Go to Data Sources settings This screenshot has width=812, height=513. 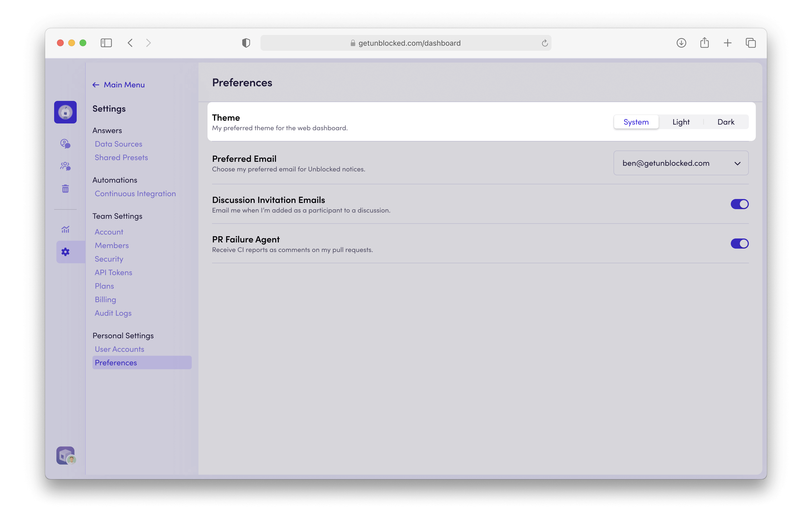118,144
